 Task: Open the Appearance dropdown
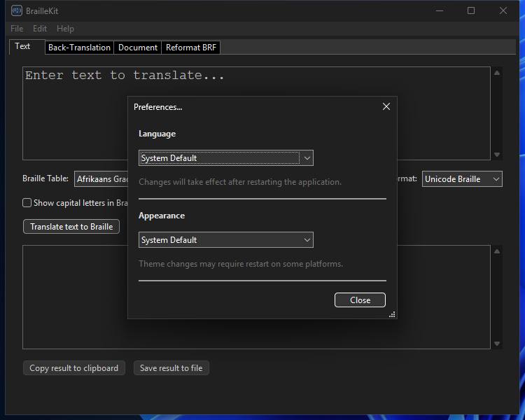(226, 240)
